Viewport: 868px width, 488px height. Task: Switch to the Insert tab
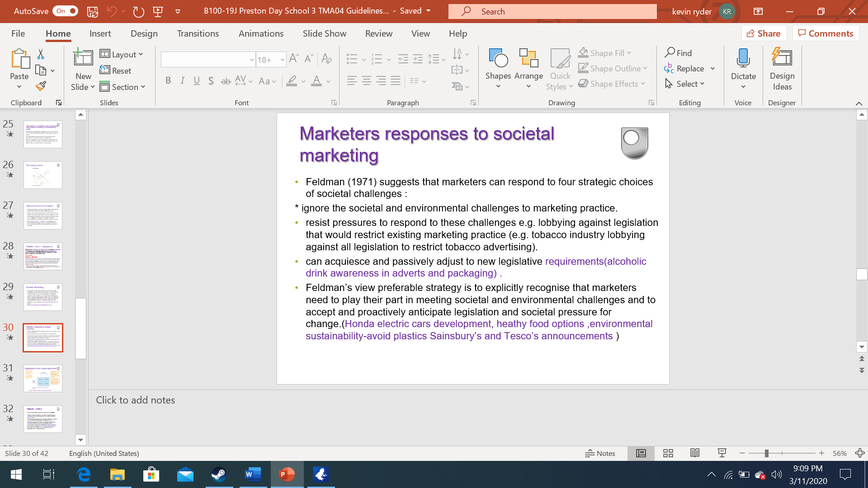tap(100, 33)
